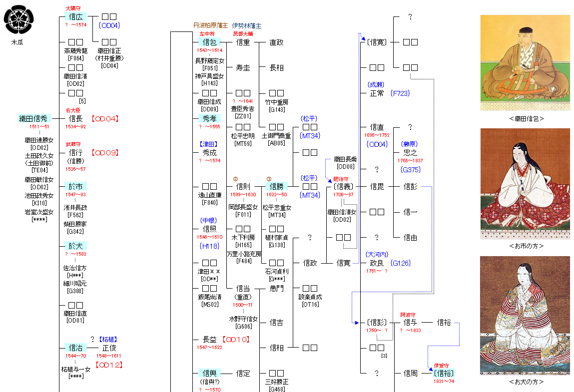Click the heading 伊勢林藩主
The image size is (574, 392).
[x=247, y=25]
